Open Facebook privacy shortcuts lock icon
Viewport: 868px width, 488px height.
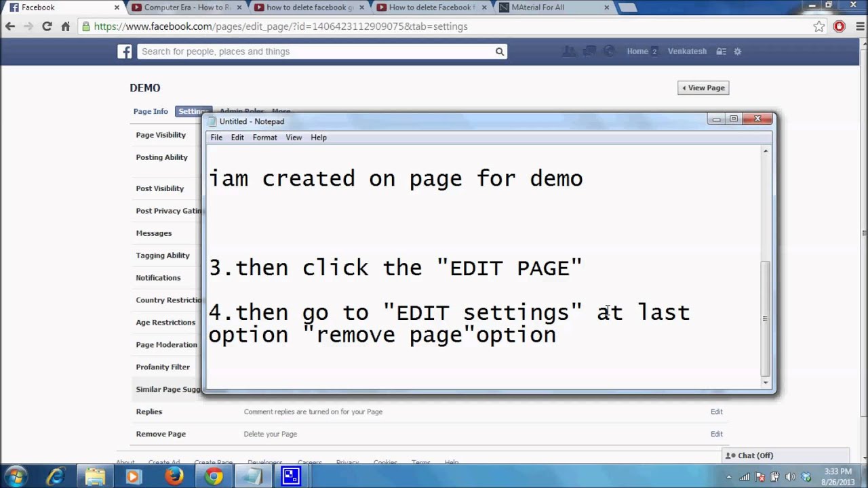722,52
